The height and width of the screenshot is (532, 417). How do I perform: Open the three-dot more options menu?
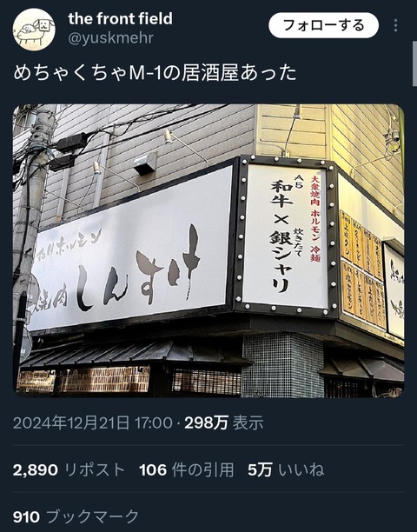pyautogui.click(x=395, y=26)
